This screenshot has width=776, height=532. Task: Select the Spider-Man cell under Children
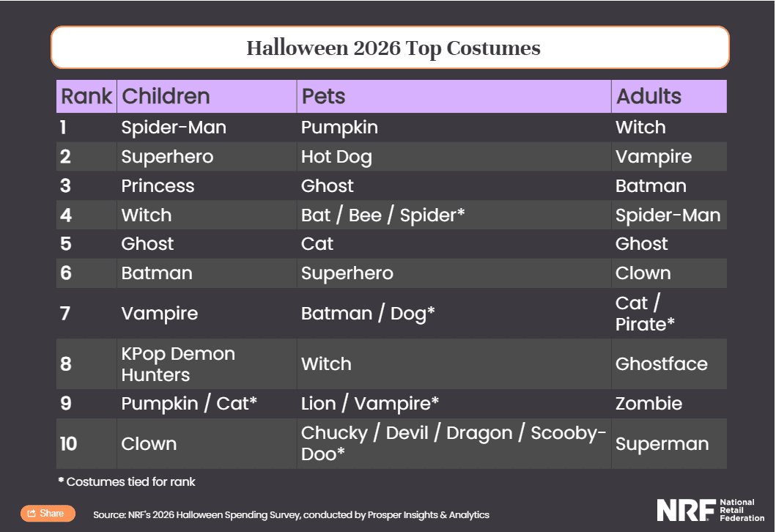[x=174, y=128]
